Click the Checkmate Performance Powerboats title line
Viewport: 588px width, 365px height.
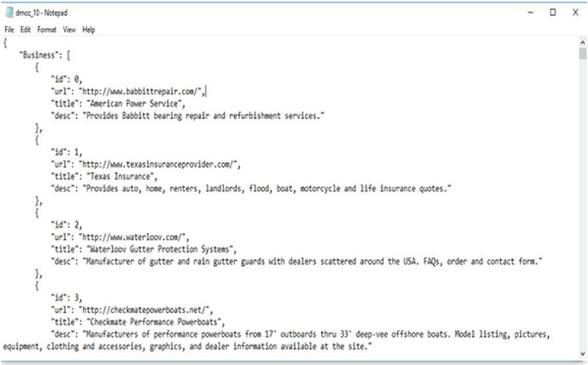tap(138, 322)
